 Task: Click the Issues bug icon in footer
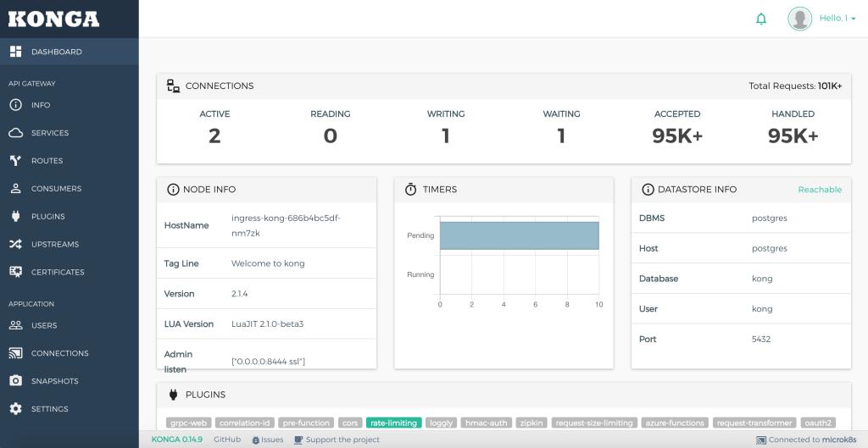(255, 440)
